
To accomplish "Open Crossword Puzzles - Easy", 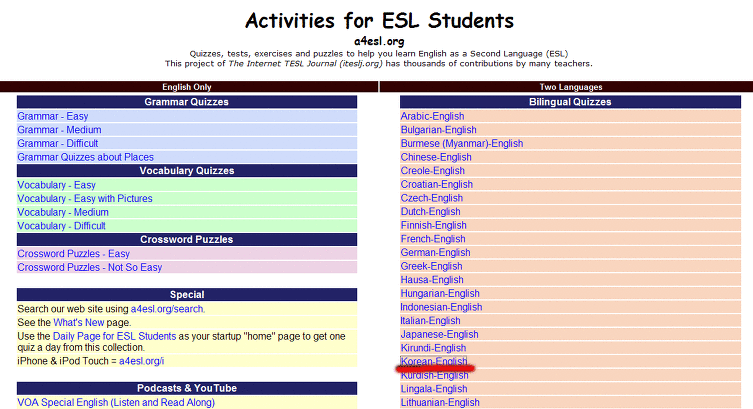I will [x=73, y=253].
